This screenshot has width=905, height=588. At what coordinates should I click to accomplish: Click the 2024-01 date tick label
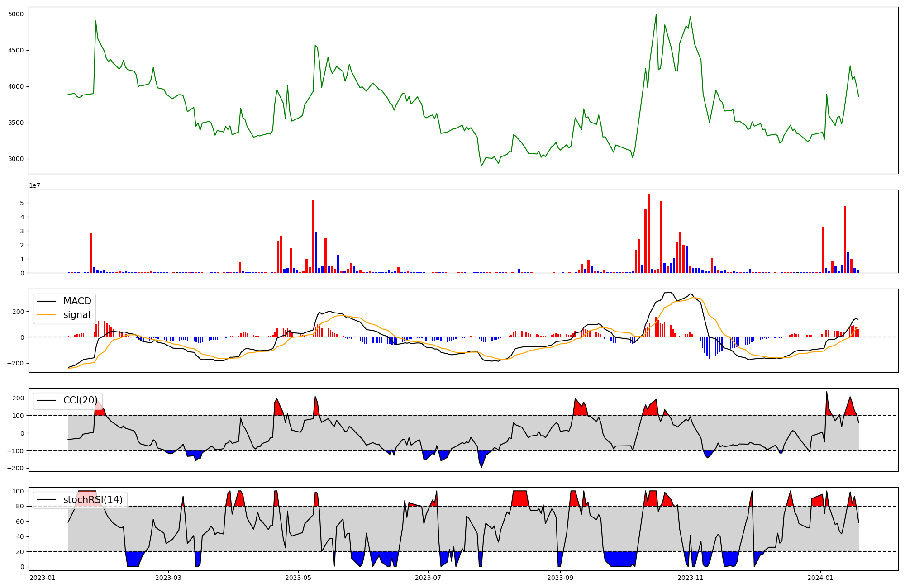coord(820,578)
